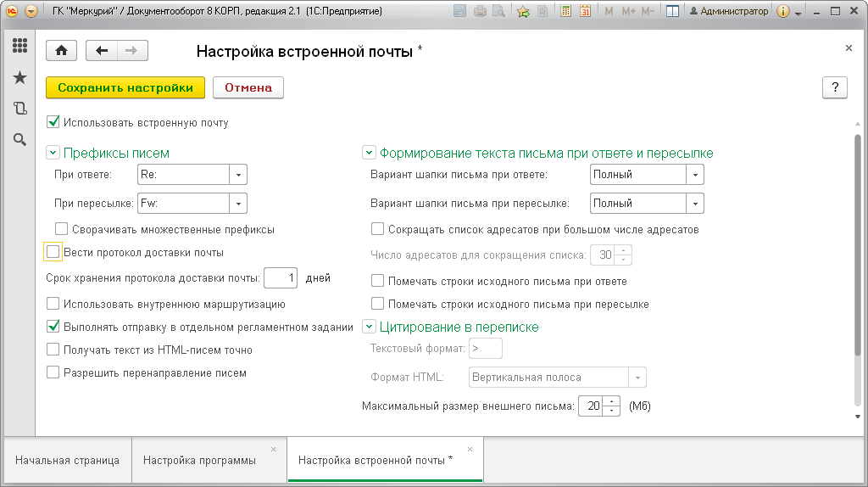Increase max external mail size up arrow

(611, 401)
